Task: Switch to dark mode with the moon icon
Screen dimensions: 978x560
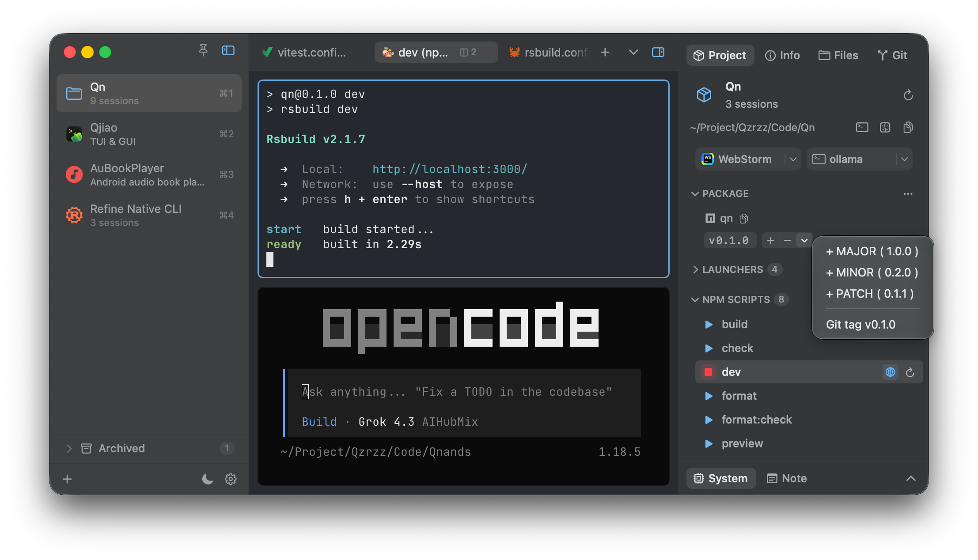Action: coord(208,479)
